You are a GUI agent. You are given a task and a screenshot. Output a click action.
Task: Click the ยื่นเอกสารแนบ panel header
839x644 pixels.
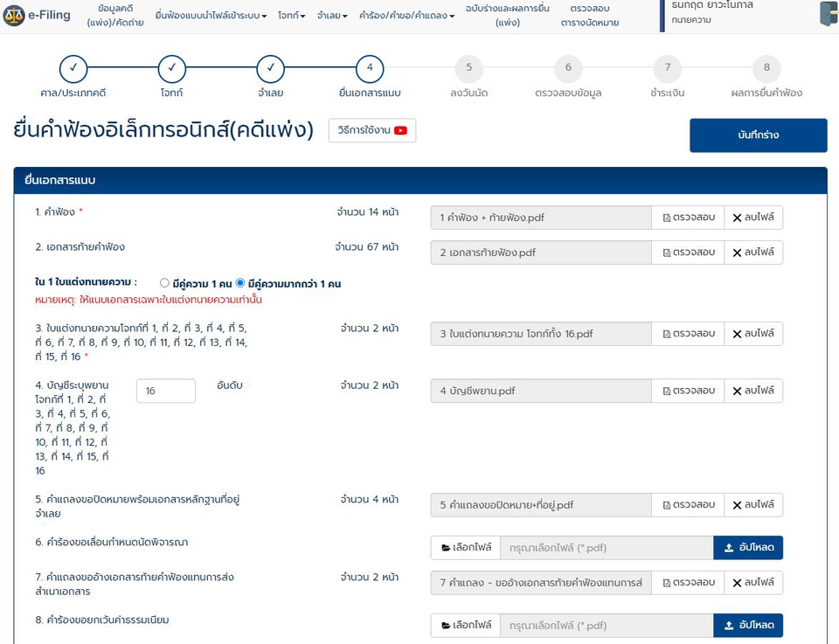420,180
